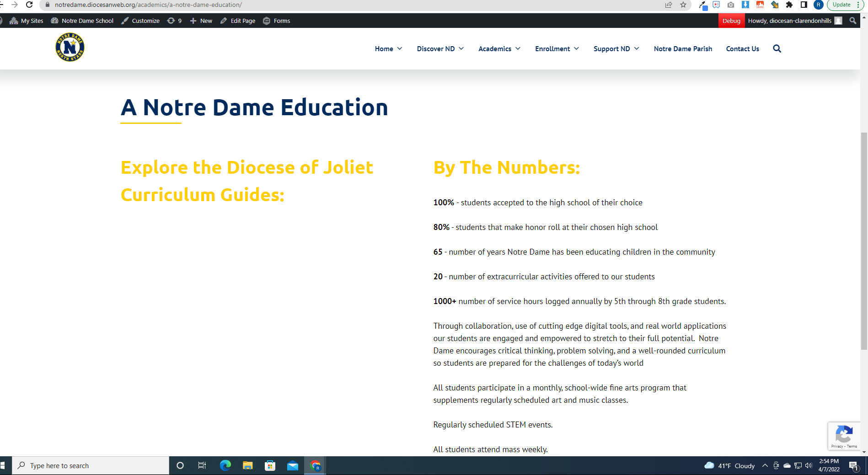
Task: Click the admin bar search icon
Action: point(852,21)
